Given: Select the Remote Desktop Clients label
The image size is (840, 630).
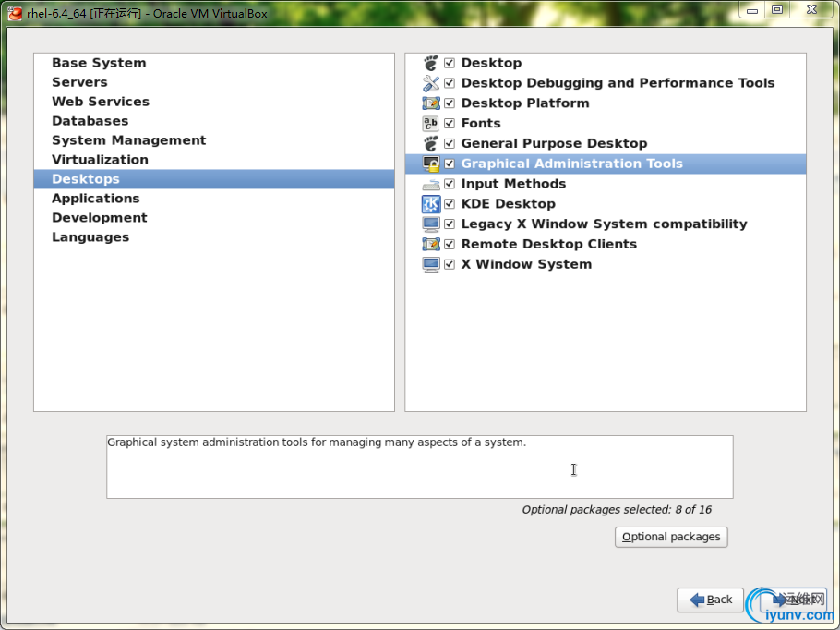Looking at the screenshot, I should click(548, 244).
